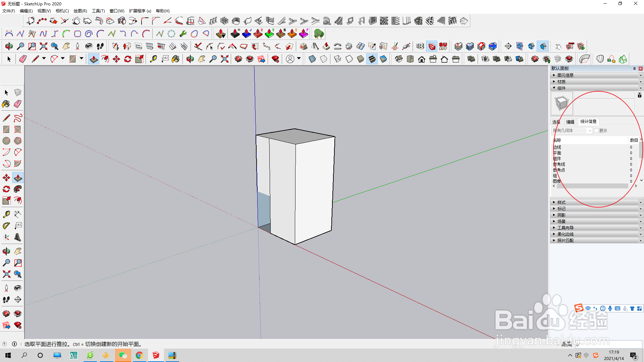Pick the Line pencil tool in left toolbar
This screenshot has width=644, height=362.
tap(6, 118)
